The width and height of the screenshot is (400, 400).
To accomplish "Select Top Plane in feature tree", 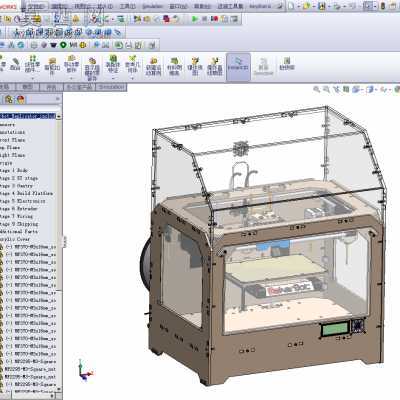I will [x=10, y=147].
